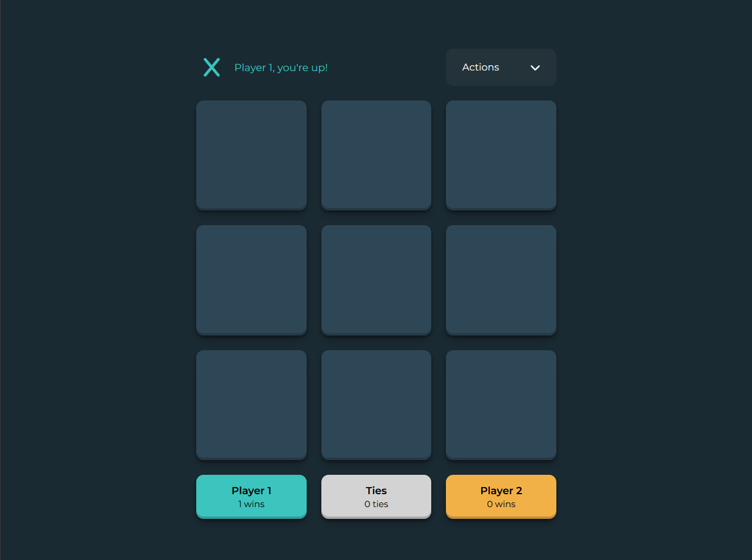Screen dimensions: 752x560
Task: Place a mark in the top-left square
Action: coord(251,155)
